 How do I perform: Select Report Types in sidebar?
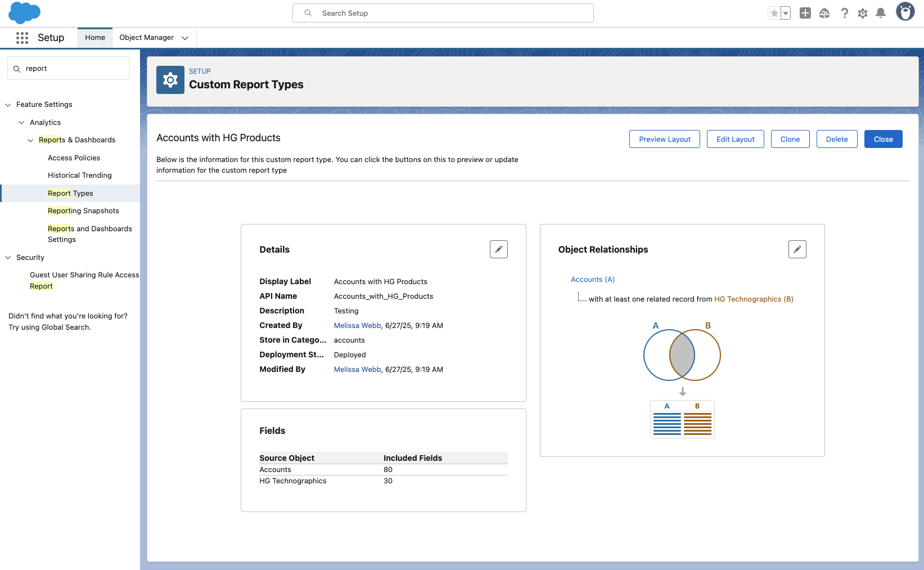coord(70,193)
